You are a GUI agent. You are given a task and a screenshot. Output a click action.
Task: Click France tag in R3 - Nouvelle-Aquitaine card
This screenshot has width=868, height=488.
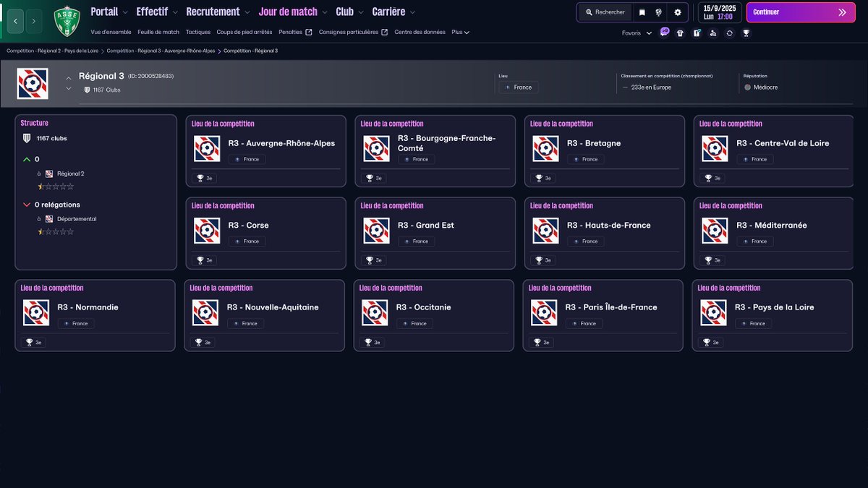pos(246,323)
